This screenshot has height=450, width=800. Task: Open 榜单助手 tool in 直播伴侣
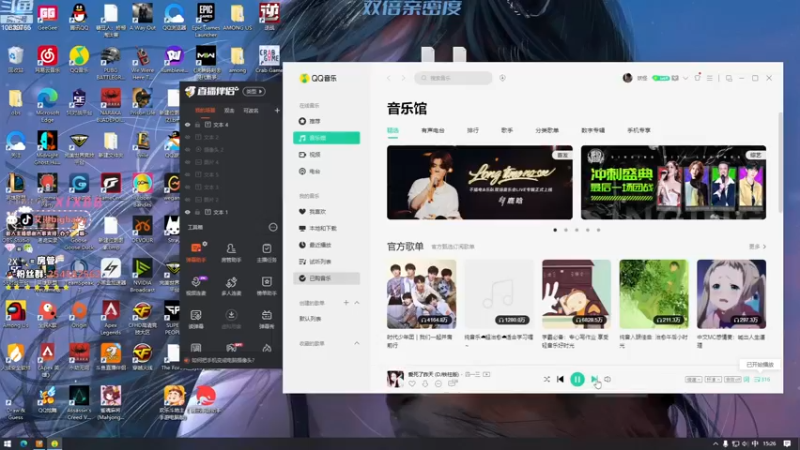click(x=267, y=286)
